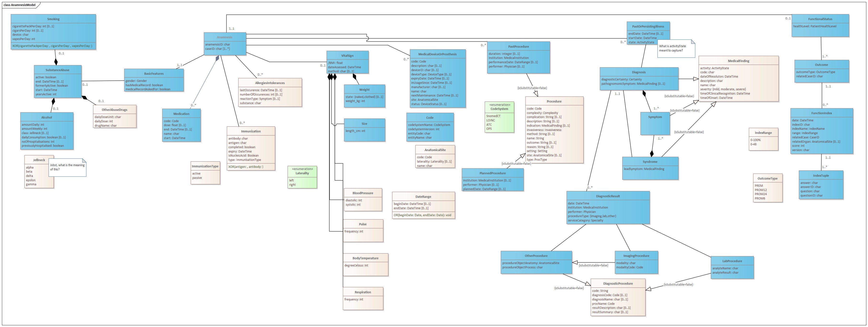Viewport: 868px width, 327px height.
Task: Click the MedicalDeviceOrProsthesis class title
Action: coord(437,54)
